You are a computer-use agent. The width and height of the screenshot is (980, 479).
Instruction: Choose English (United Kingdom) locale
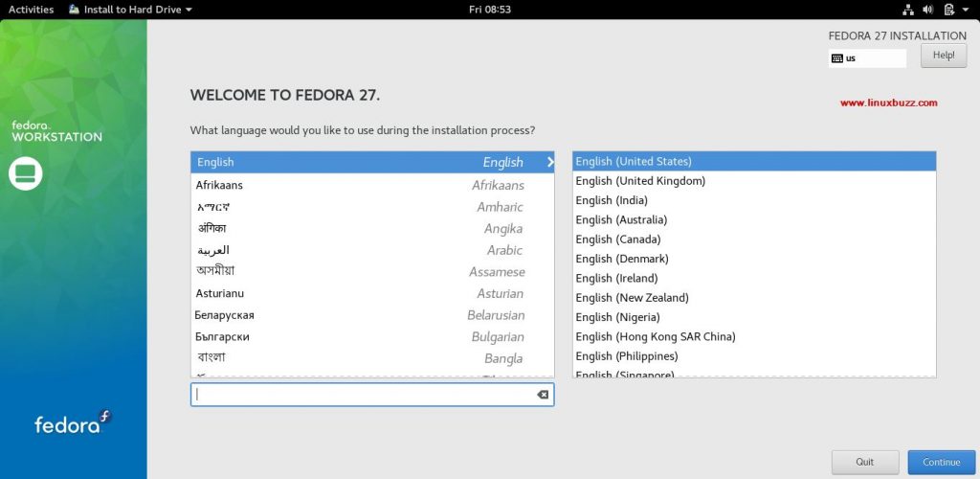pos(754,181)
